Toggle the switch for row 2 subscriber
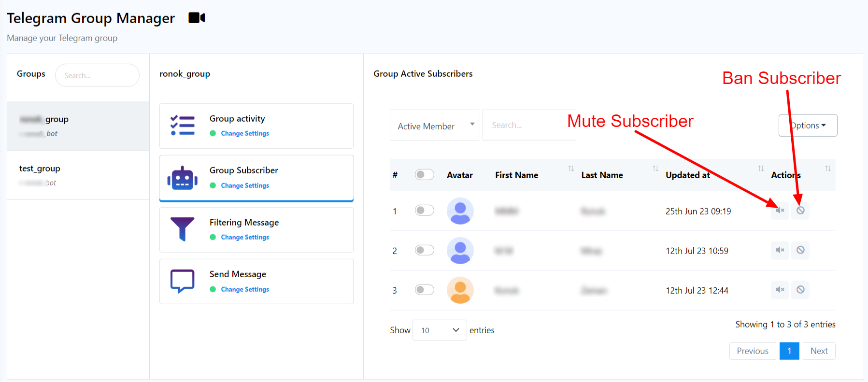This screenshot has width=868, height=382. (x=424, y=250)
